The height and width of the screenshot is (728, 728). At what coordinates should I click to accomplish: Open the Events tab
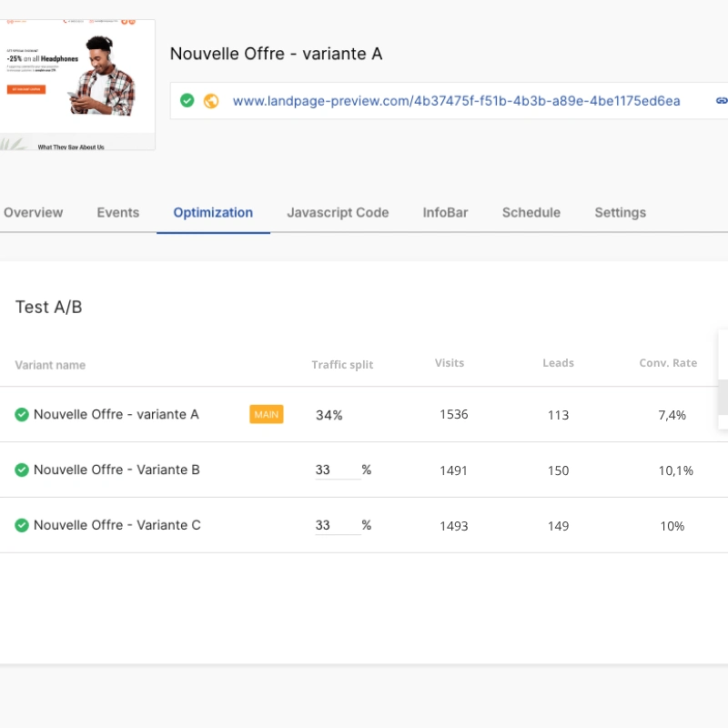pos(118,213)
